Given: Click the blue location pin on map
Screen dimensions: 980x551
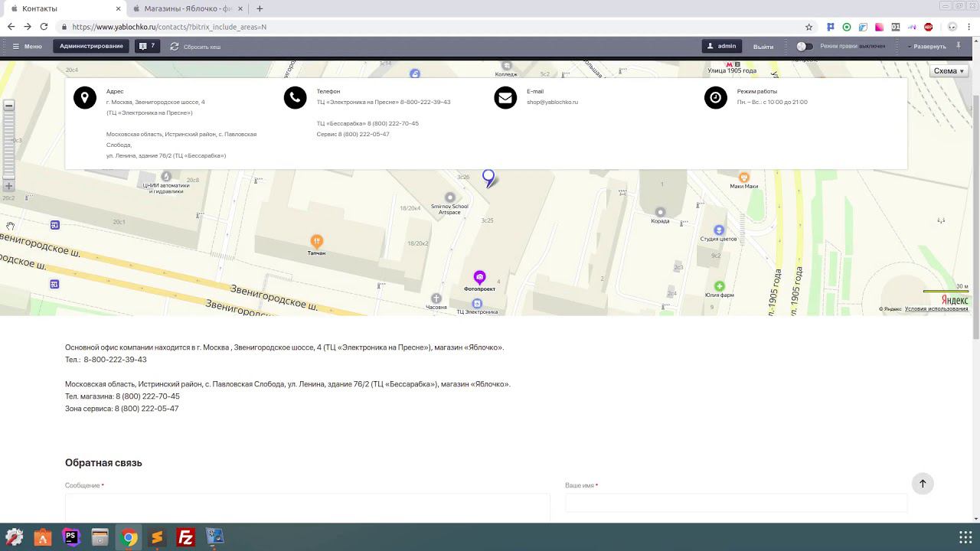Looking at the screenshot, I should pos(488,178).
